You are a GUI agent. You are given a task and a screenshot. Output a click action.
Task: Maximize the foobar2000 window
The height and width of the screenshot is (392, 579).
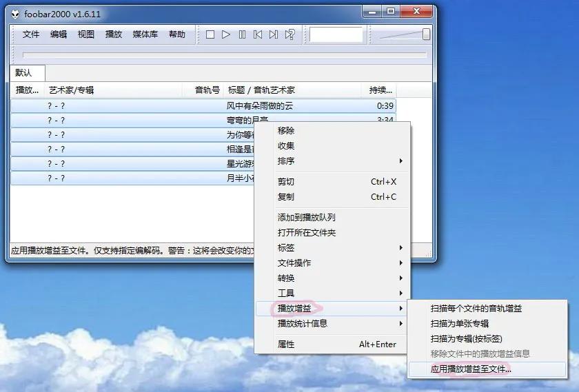391,12
